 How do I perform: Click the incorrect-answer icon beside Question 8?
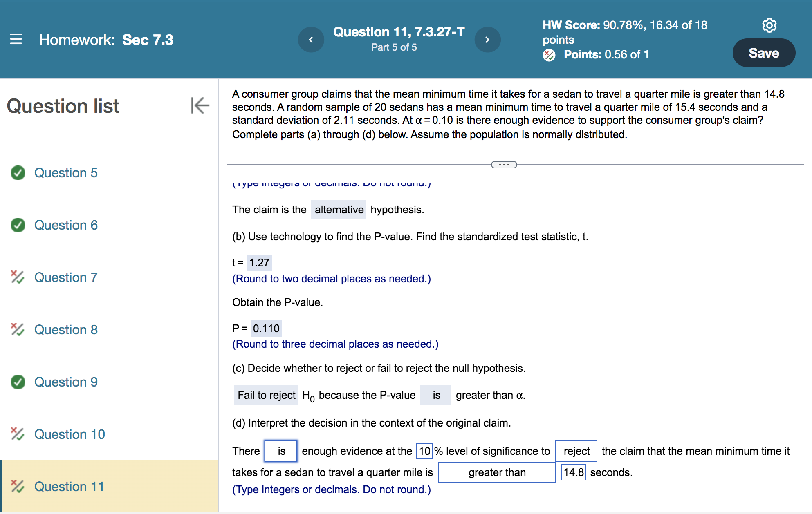point(17,330)
